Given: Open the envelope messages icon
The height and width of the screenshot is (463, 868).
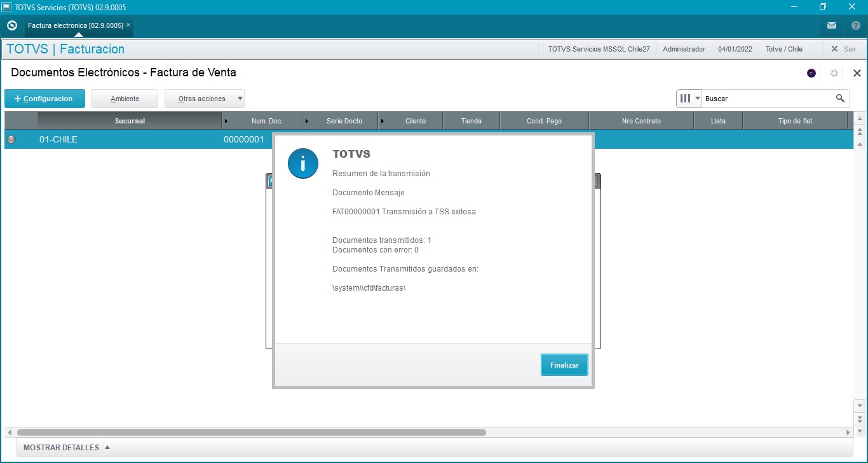Looking at the screenshot, I should click(x=832, y=25).
